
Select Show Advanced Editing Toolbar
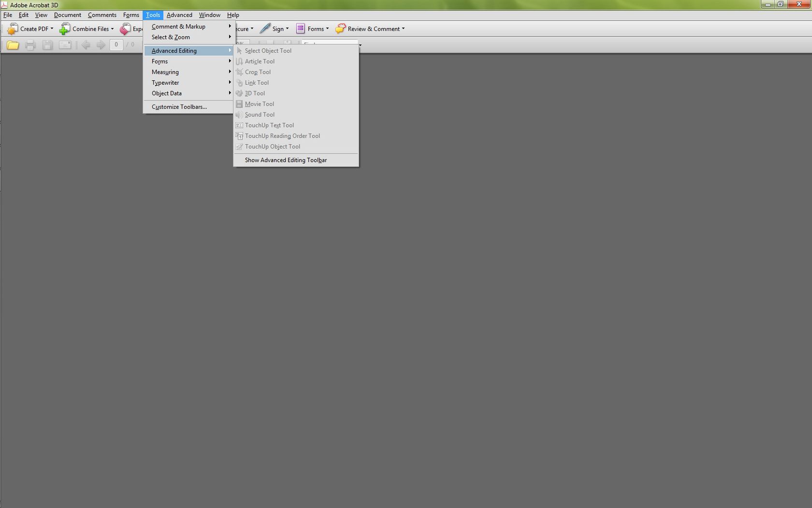tap(296, 160)
